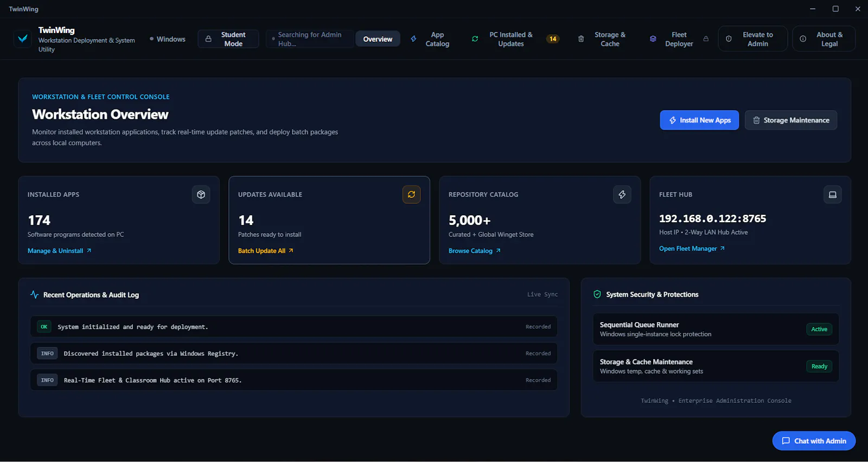Click the Discovered installed packages log entry
Screen dimensions: 868x462
(293, 354)
